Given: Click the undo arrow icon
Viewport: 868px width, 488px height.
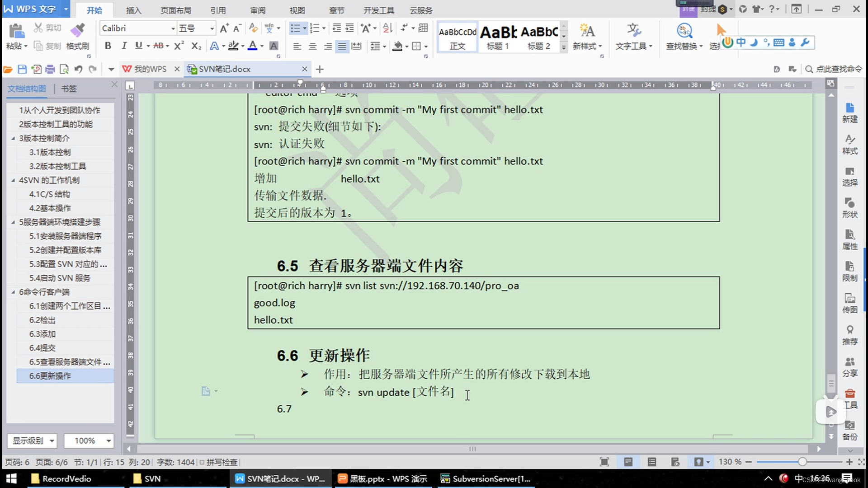Looking at the screenshot, I should pyautogui.click(x=78, y=69).
